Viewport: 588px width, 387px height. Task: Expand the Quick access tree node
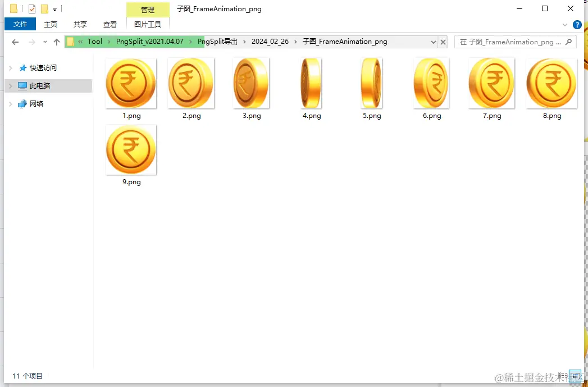coord(11,68)
